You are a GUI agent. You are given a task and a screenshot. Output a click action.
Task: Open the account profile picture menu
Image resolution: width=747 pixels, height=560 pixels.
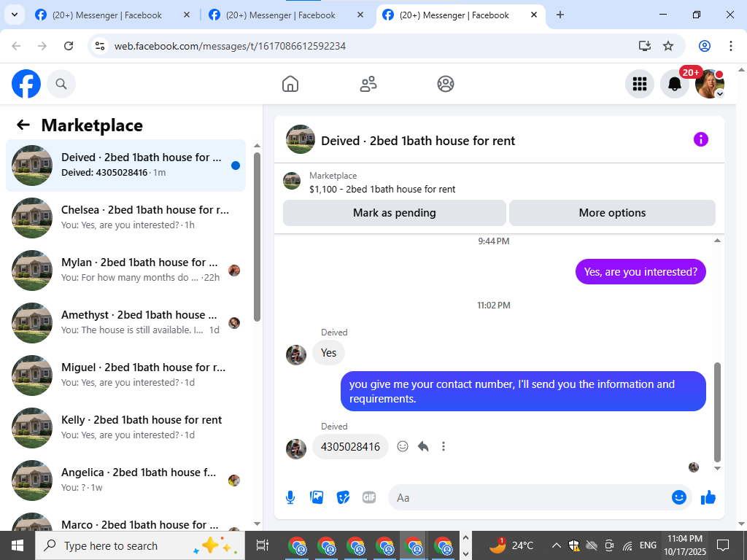tap(710, 84)
